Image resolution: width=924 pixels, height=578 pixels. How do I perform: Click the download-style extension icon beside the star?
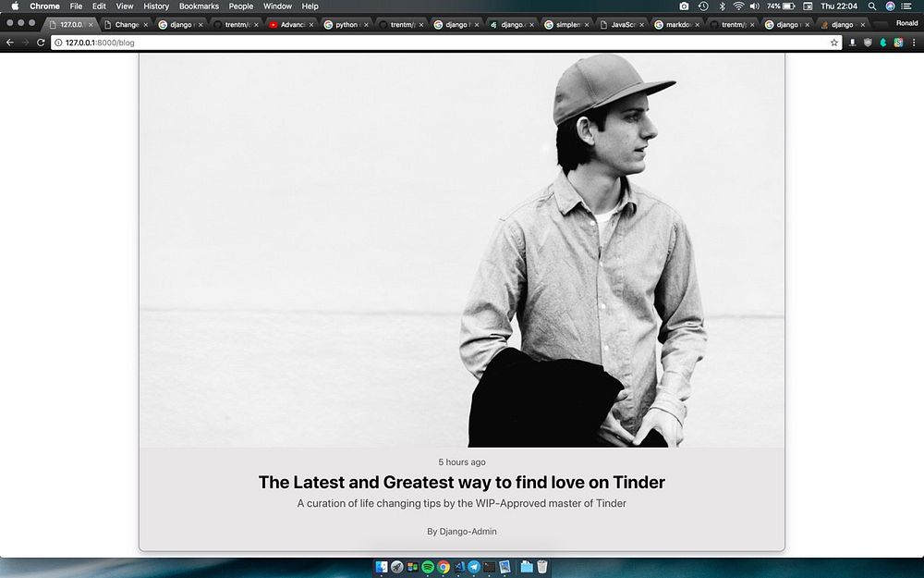point(852,43)
